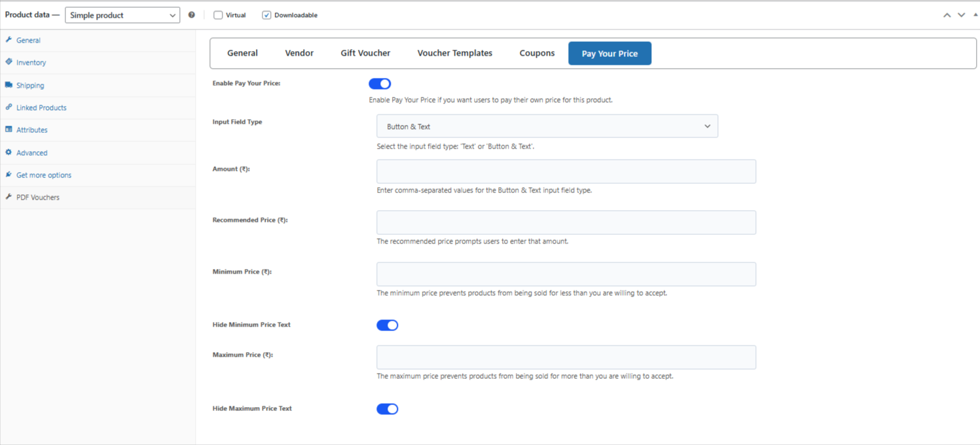Select the Pay Your Price tab
This screenshot has height=445, width=980.
[x=609, y=53]
